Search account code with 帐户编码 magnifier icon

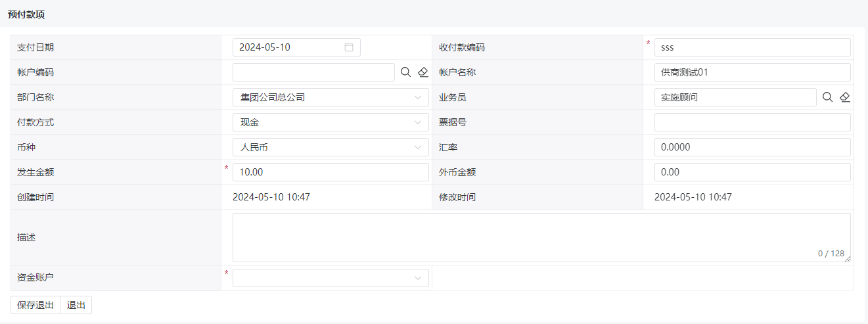405,72
